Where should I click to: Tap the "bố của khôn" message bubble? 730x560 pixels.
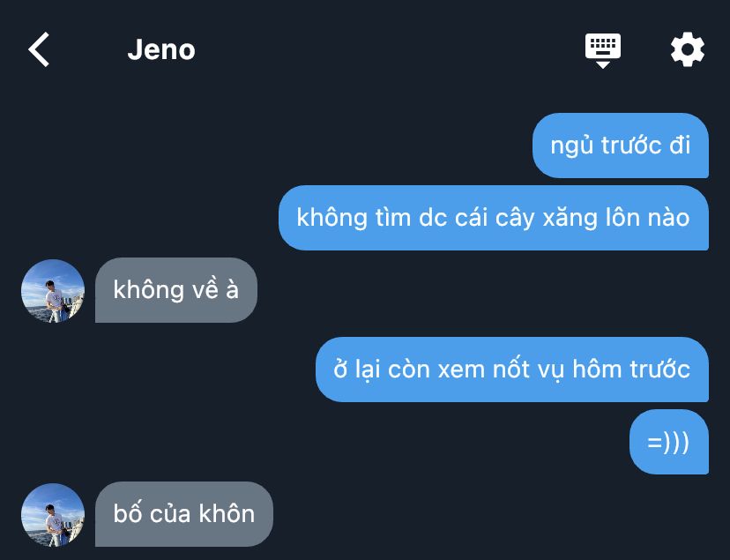[184, 514]
